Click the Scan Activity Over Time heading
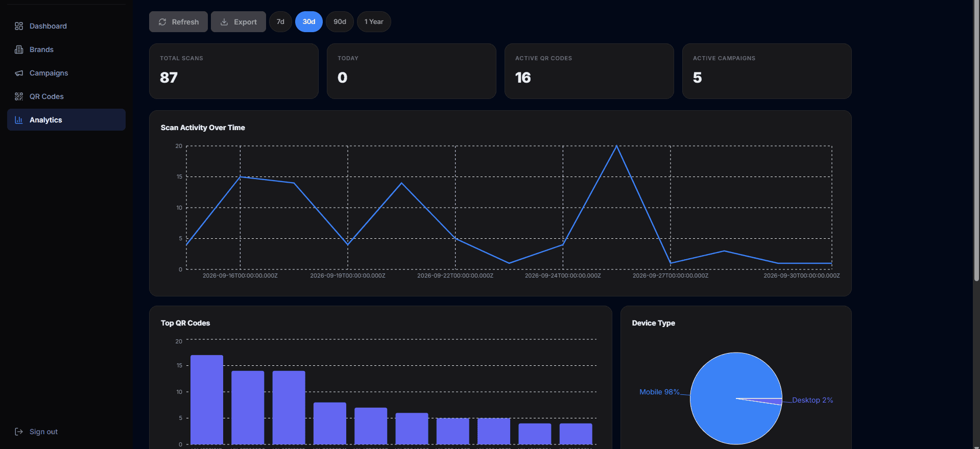980x449 pixels. (203, 128)
